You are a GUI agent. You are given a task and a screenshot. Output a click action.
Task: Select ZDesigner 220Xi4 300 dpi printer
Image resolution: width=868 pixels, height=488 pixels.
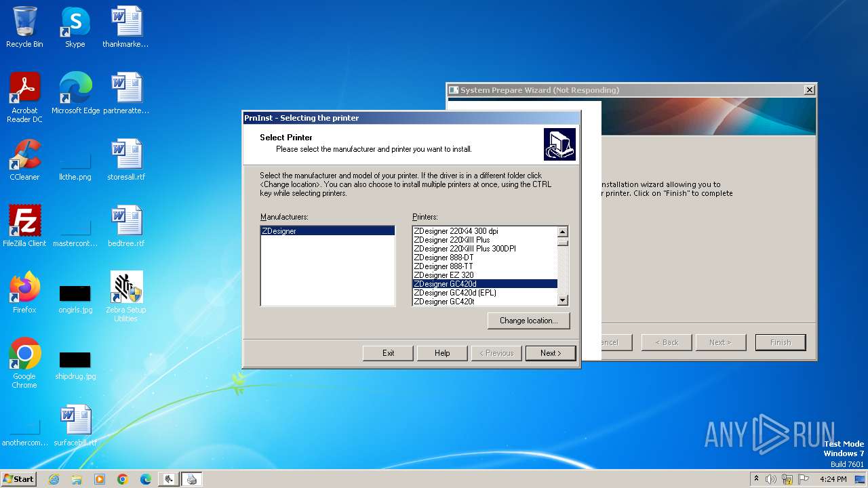pos(485,231)
